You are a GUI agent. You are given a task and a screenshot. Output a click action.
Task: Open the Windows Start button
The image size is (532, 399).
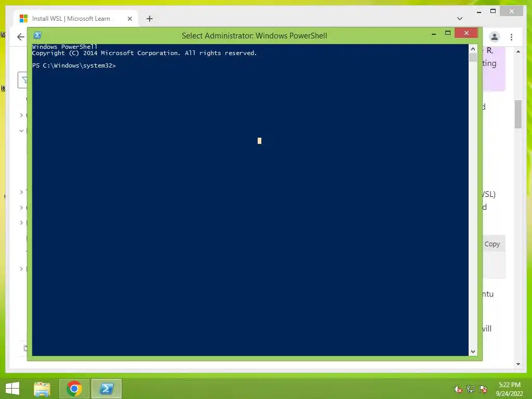click(12, 389)
